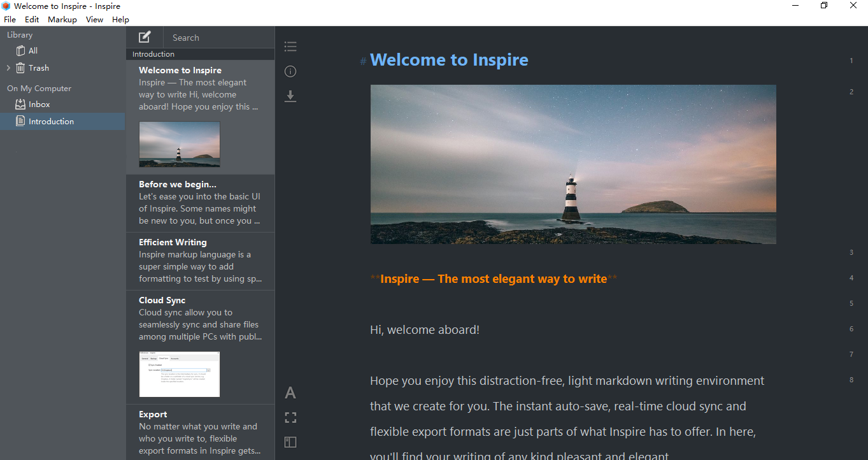The image size is (868, 460).
Task: Open the font typography A icon
Action: [x=290, y=392]
